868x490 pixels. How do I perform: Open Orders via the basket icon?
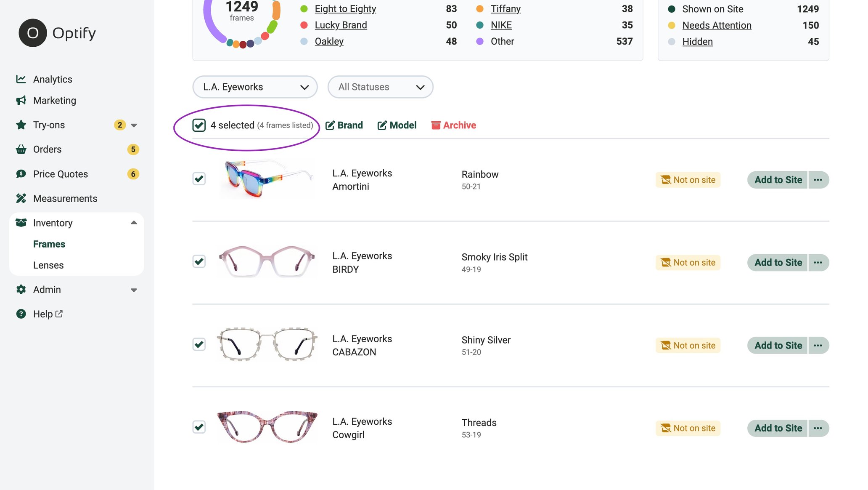point(21,149)
